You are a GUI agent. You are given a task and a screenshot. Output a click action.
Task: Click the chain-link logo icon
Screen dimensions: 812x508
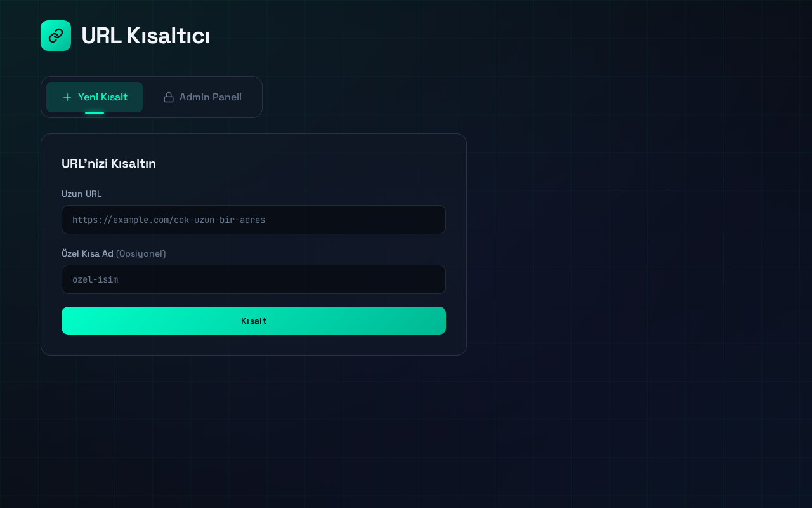pyautogui.click(x=56, y=36)
